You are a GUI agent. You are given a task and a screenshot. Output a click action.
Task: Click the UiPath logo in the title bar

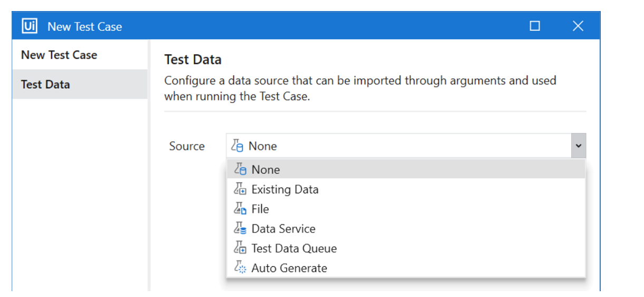coord(29,26)
